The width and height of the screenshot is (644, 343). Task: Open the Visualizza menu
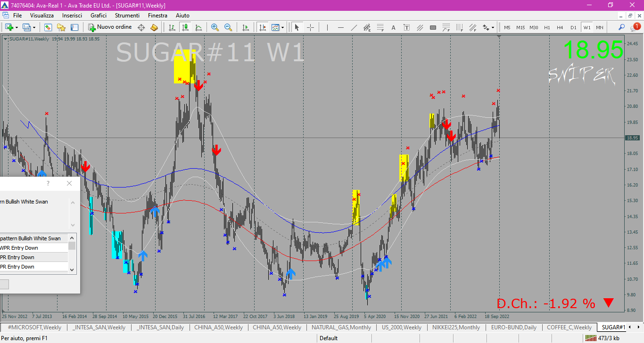pos(42,16)
